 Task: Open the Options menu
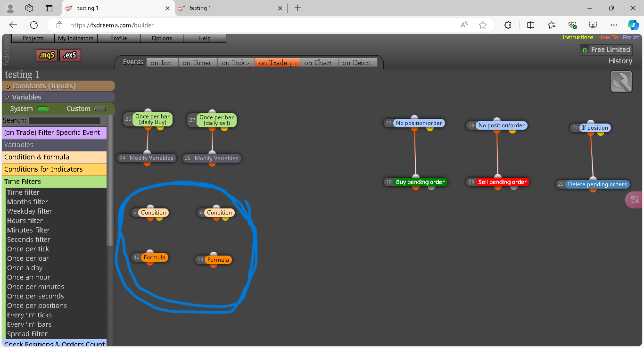pyautogui.click(x=162, y=38)
